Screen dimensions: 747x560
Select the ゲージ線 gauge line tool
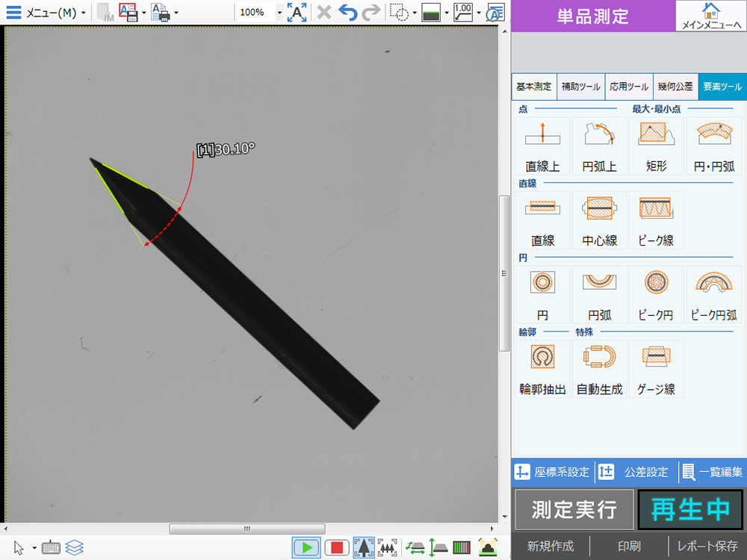pos(657,369)
